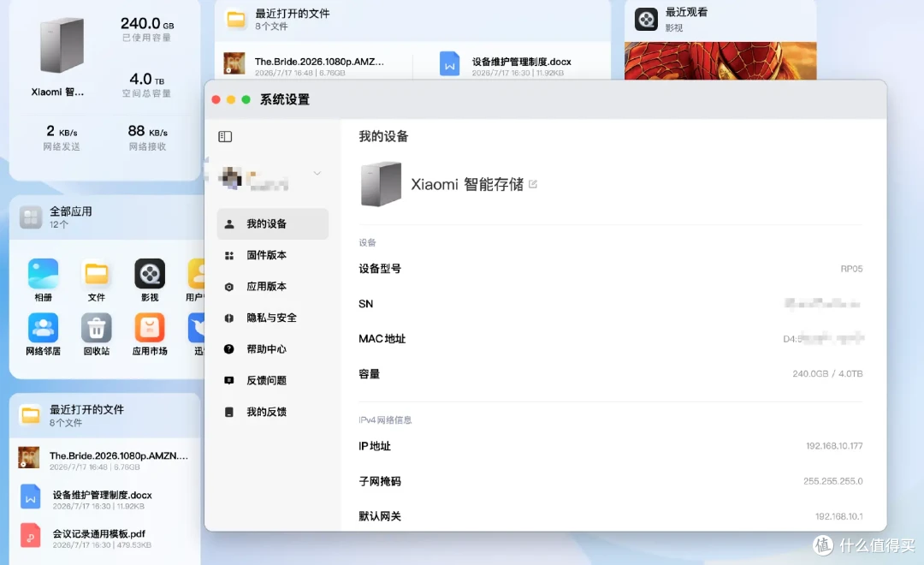Open 固件版本 settings section

point(272,255)
